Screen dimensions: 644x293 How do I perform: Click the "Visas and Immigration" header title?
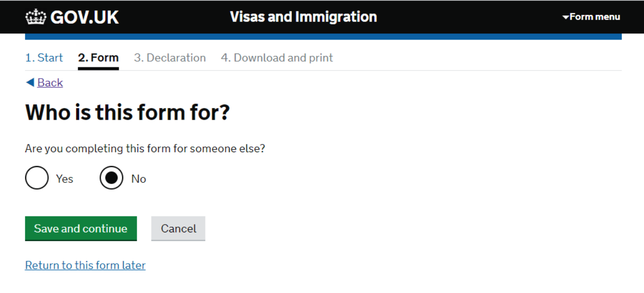(x=304, y=17)
